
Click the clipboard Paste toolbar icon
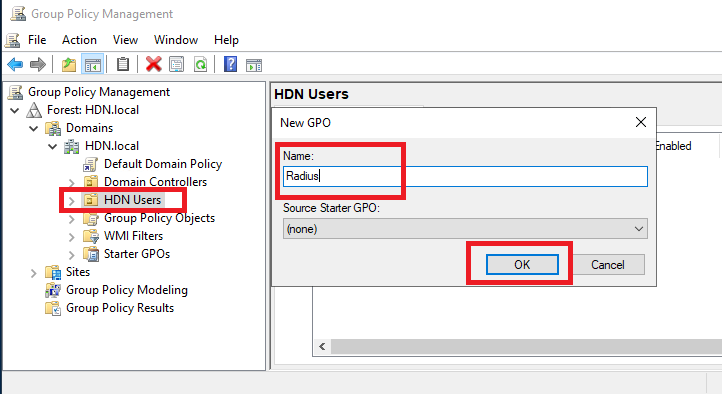point(122,64)
